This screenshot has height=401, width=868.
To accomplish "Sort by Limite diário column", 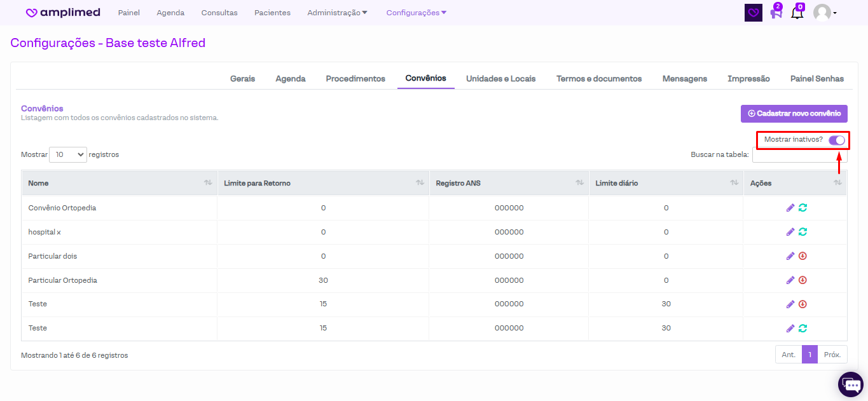I will point(666,183).
